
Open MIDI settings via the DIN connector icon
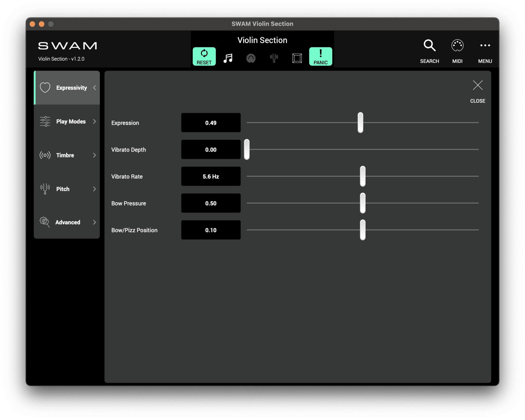tap(251, 58)
